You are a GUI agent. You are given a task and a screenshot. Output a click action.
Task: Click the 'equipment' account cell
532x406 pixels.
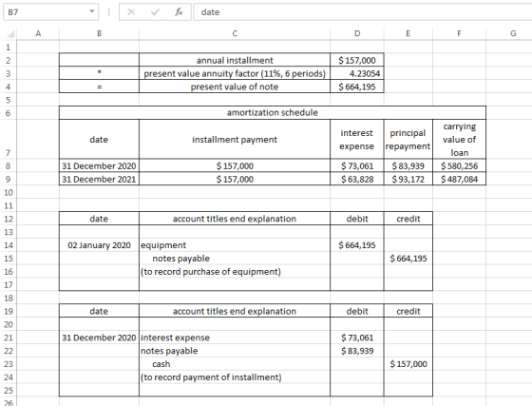(x=235, y=245)
